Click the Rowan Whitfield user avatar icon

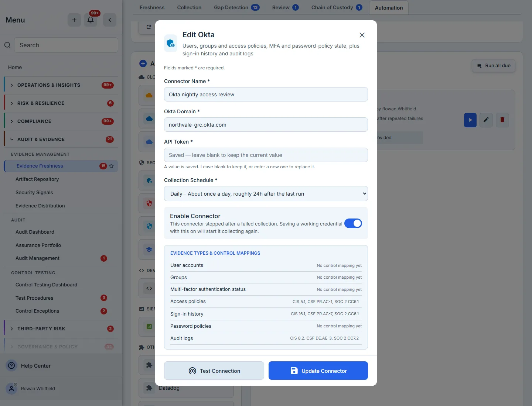[x=12, y=388]
